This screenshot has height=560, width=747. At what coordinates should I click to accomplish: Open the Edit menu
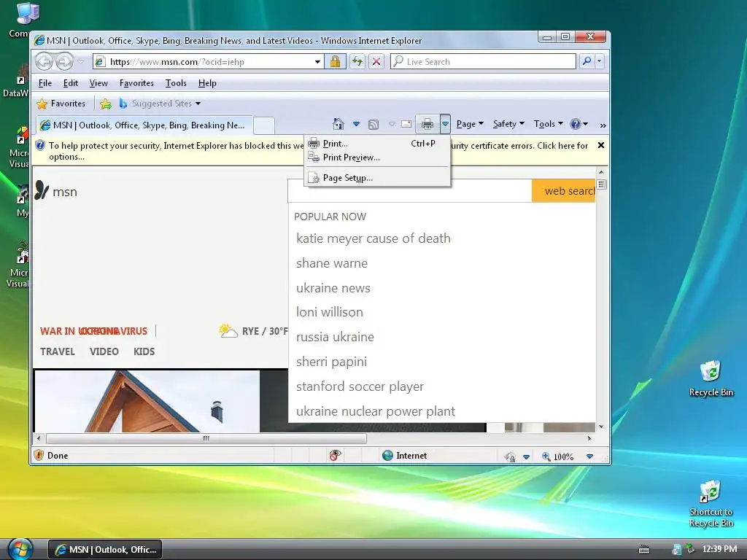[71, 83]
